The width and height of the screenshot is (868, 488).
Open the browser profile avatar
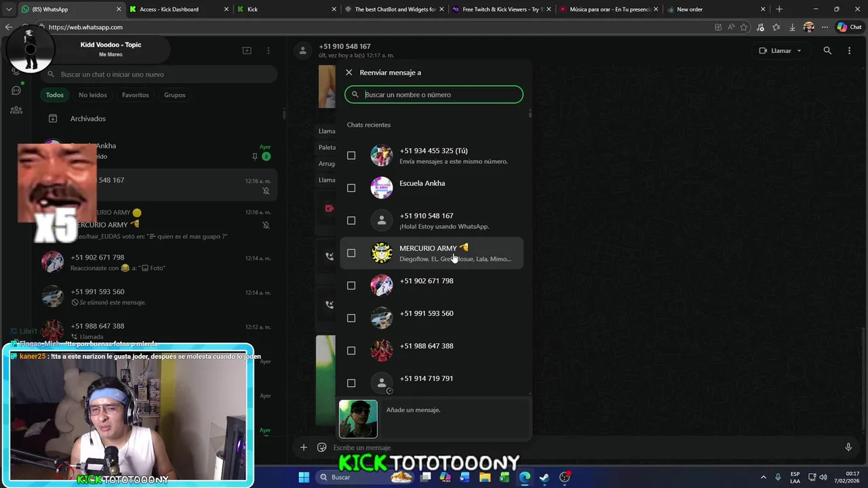[808, 27]
